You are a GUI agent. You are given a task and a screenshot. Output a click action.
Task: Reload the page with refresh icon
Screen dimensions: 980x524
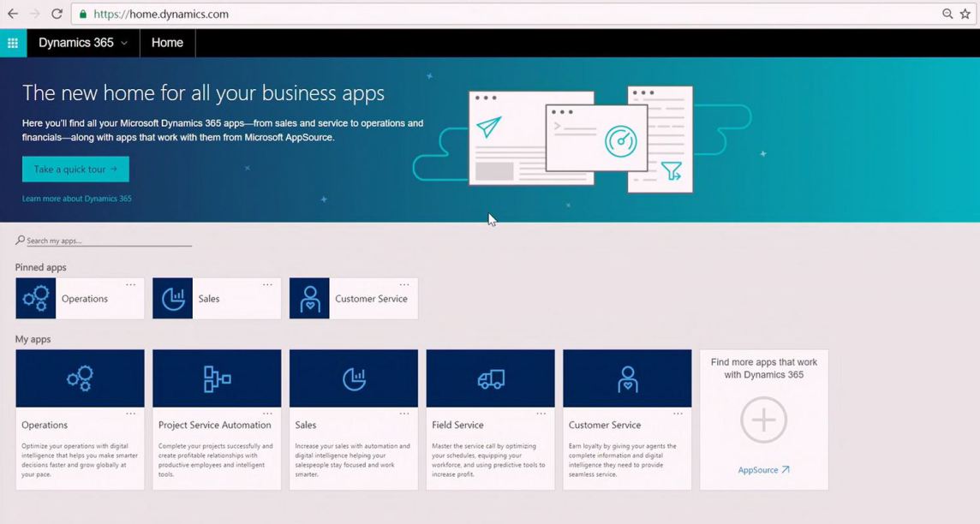57,14
